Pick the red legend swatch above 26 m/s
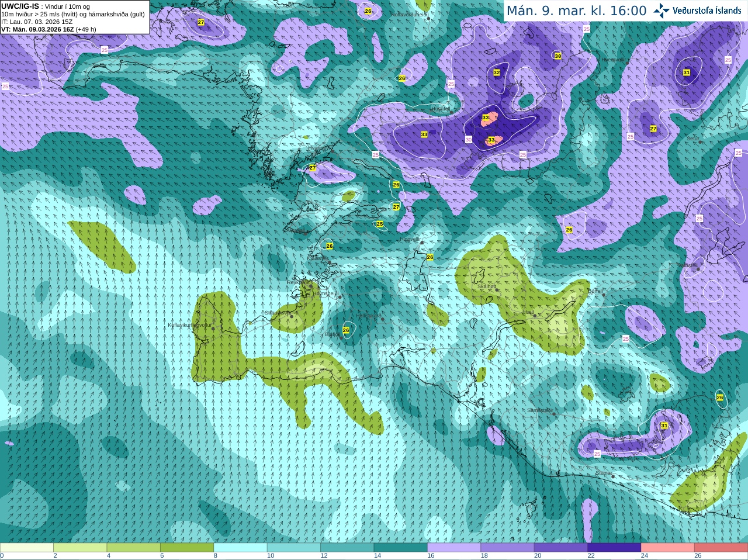This screenshot has width=748, height=560. point(721,548)
